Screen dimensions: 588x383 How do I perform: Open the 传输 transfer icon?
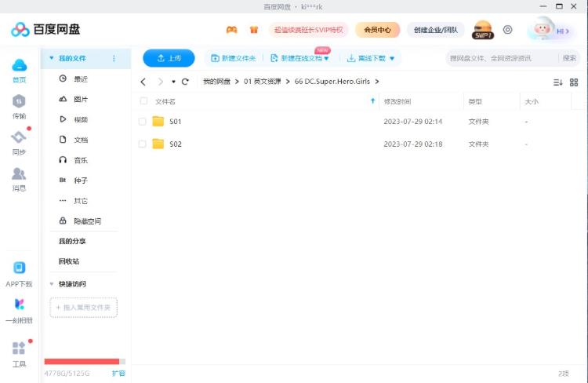tap(19, 101)
